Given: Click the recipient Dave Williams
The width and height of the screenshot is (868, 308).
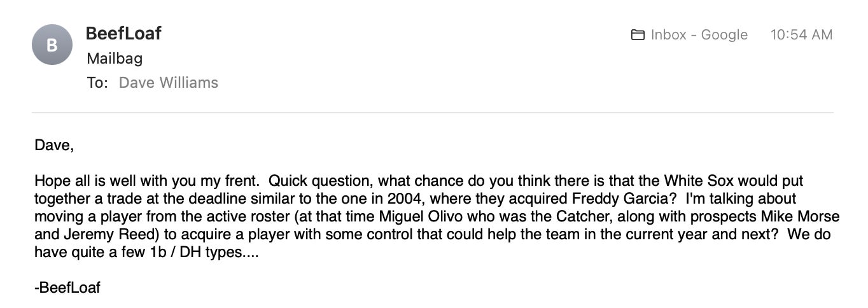Looking at the screenshot, I should point(169,83).
